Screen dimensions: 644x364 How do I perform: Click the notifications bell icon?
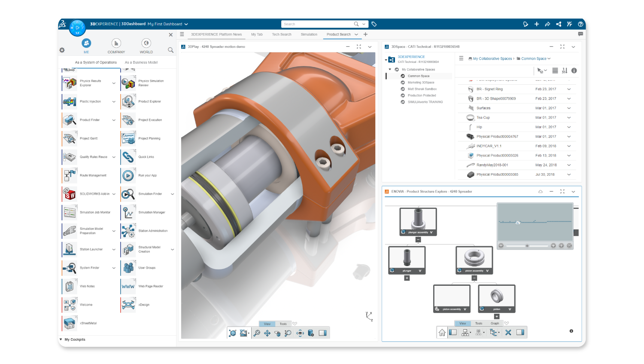pos(525,24)
